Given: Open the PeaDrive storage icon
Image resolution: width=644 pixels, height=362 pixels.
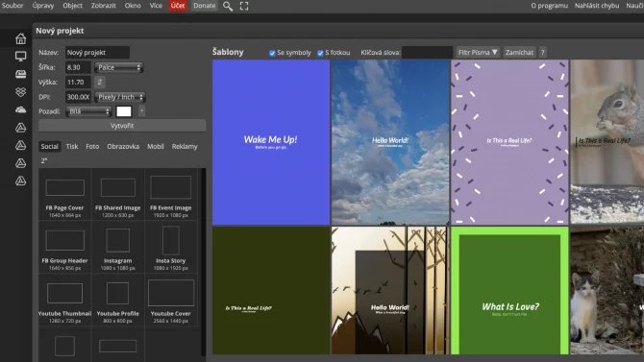Looking at the screenshot, I should 20,74.
